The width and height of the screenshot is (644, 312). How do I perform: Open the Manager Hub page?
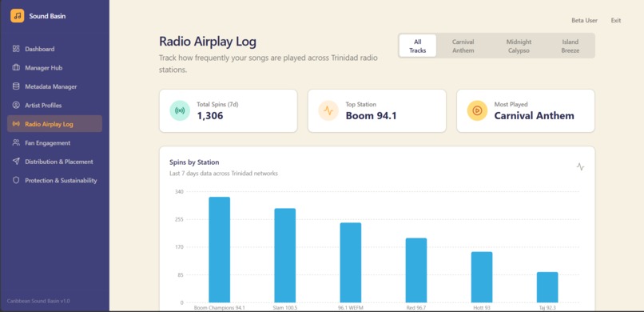click(54, 68)
